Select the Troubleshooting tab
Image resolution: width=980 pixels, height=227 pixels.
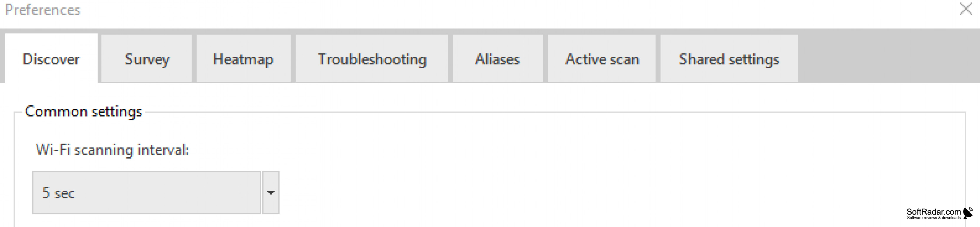click(372, 59)
